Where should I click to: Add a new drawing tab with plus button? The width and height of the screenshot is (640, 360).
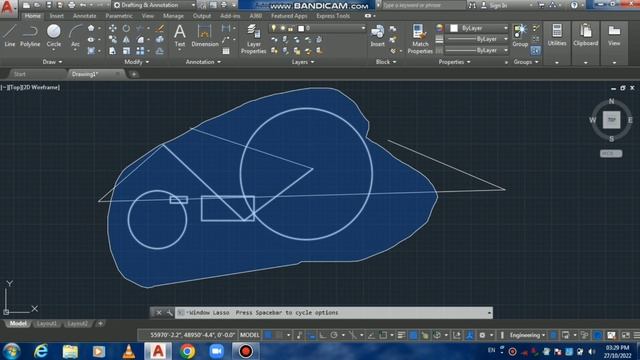click(x=133, y=74)
